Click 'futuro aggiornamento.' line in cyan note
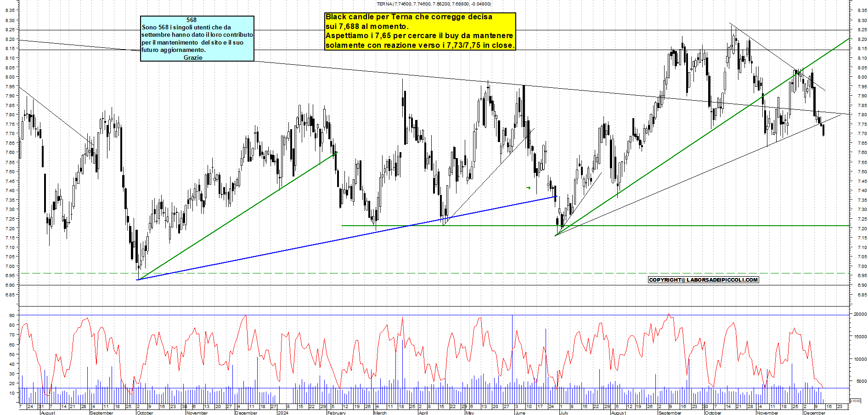 tap(174, 50)
